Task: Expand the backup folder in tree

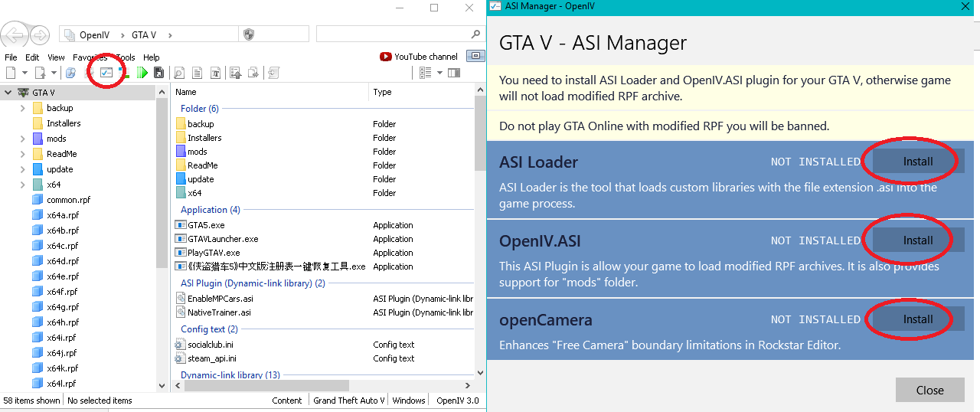Action: [x=23, y=108]
